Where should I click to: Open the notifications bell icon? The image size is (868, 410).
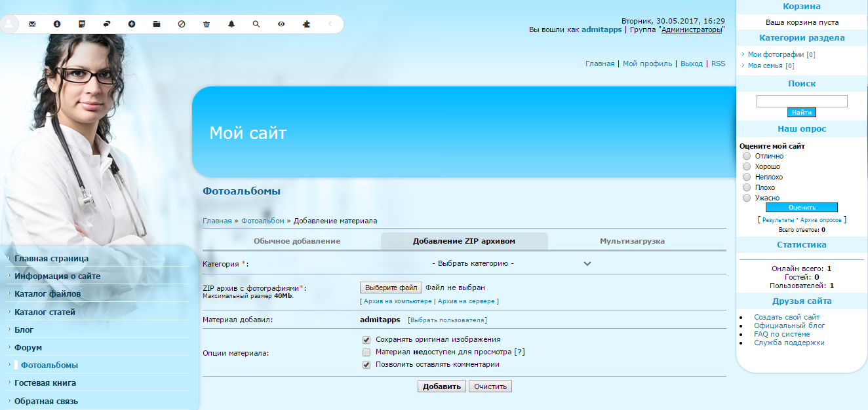click(231, 24)
